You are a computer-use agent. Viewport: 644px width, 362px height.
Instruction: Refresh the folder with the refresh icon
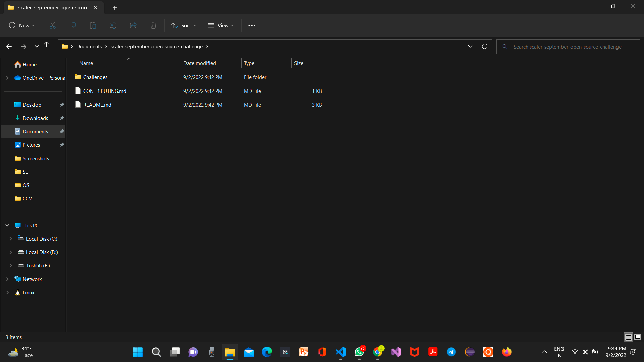(484, 47)
